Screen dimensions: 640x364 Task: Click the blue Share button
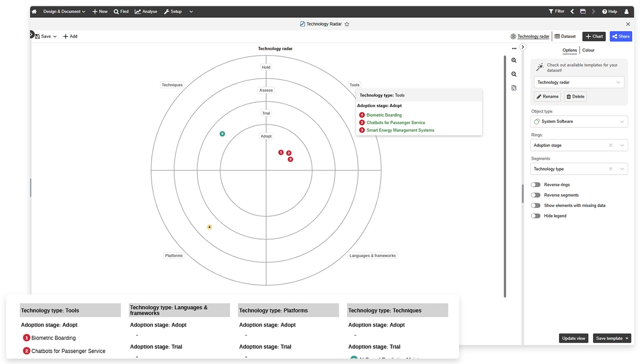click(x=621, y=36)
